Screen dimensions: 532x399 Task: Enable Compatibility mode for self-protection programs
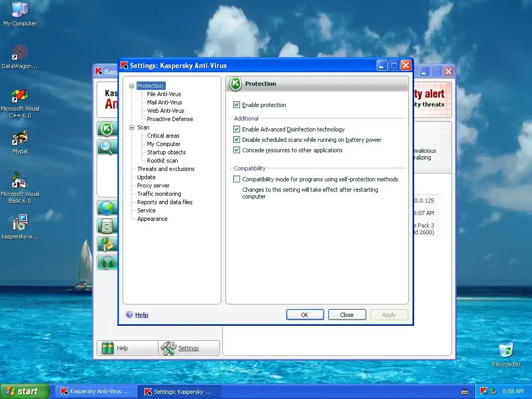[x=236, y=179]
